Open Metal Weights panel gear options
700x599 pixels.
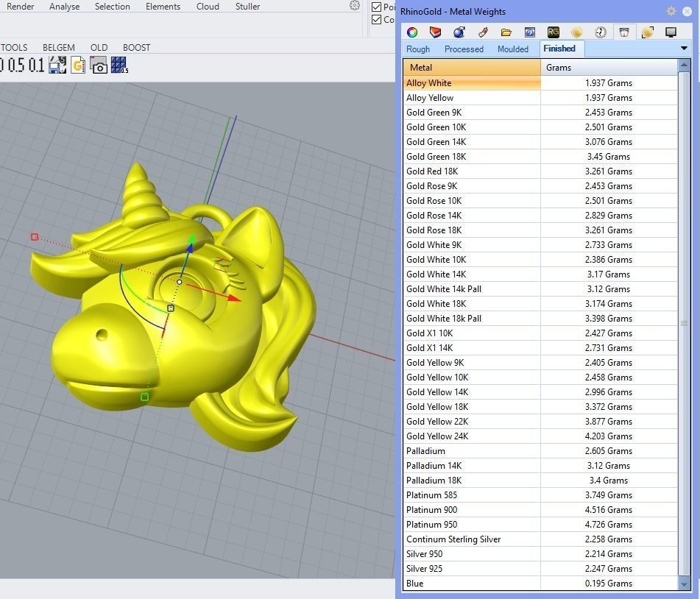point(671,11)
